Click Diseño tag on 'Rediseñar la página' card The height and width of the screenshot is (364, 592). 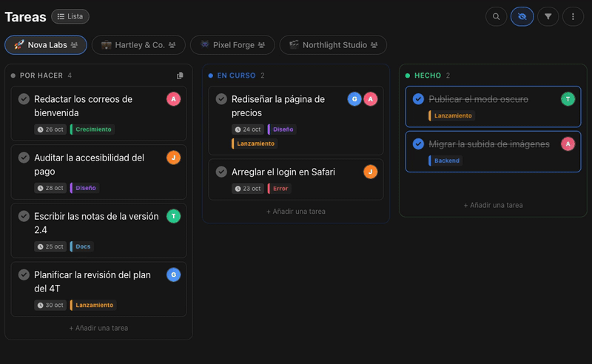(282, 129)
